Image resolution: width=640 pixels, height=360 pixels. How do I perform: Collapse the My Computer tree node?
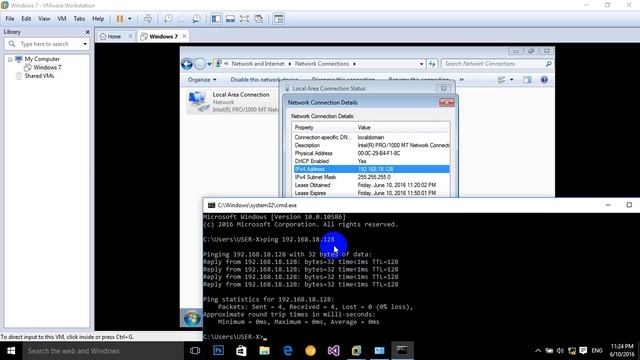tap(10, 59)
